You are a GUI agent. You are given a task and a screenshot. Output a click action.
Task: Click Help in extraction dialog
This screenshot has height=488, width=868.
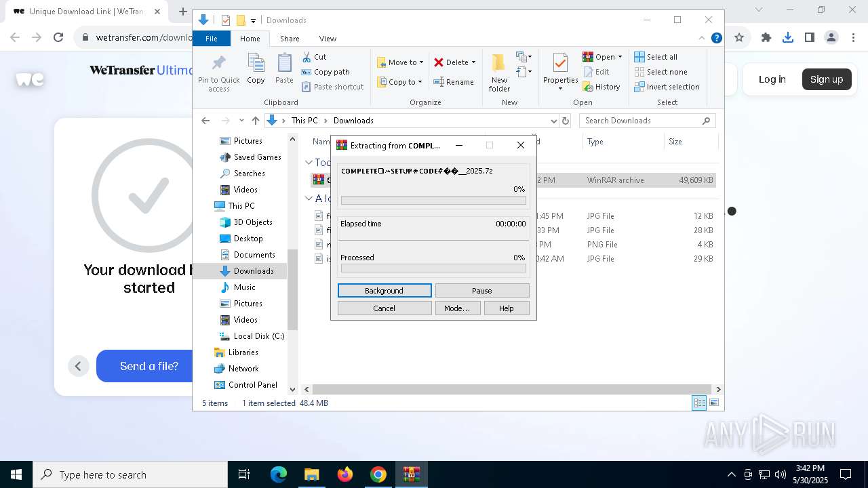507,308
